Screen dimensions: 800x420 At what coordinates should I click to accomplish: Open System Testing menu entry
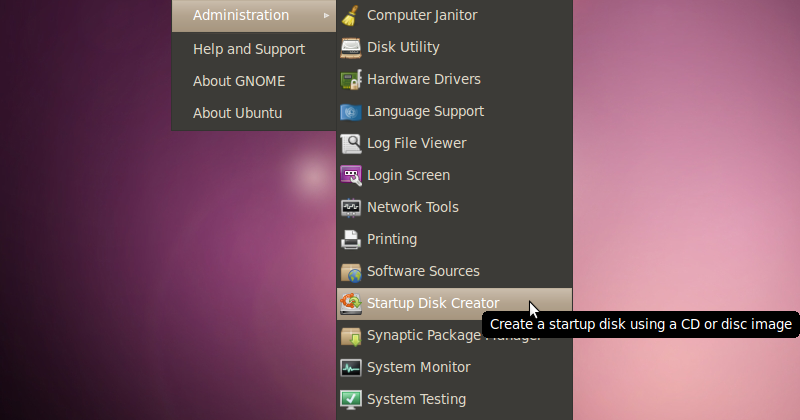454,400
